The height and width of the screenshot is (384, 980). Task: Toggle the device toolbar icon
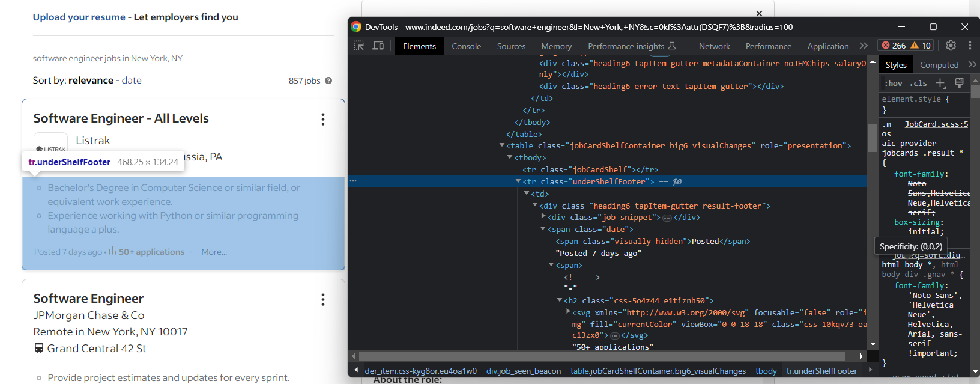point(378,46)
